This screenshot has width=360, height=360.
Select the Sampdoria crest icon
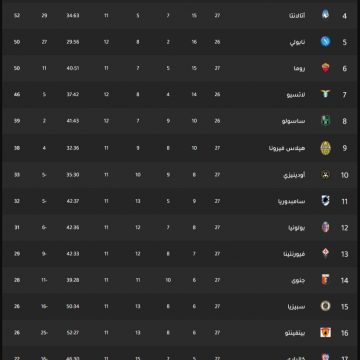[x=325, y=201]
